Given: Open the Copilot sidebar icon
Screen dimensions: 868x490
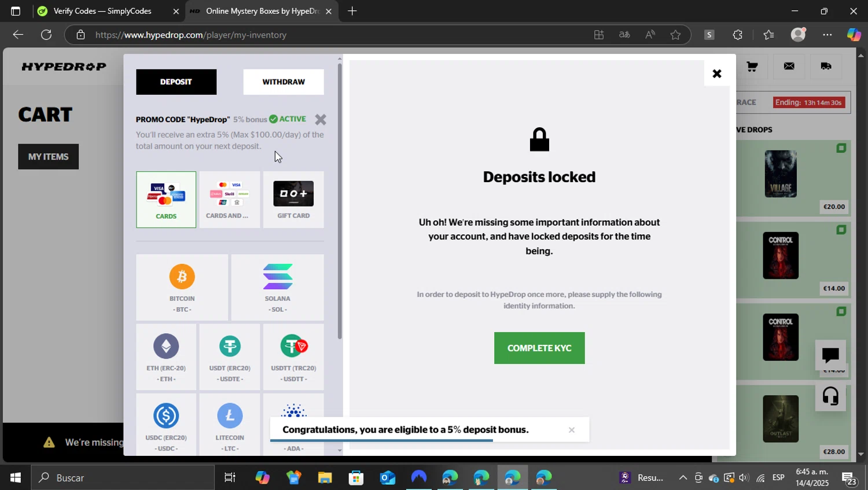Looking at the screenshot, I should 854,35.
